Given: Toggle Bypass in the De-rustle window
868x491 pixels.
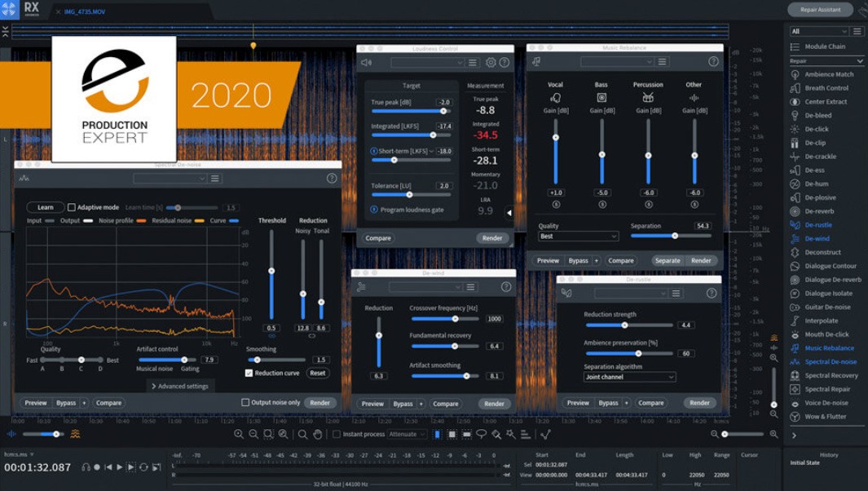Looking at the screenshot, I should [x=608, y=403].
